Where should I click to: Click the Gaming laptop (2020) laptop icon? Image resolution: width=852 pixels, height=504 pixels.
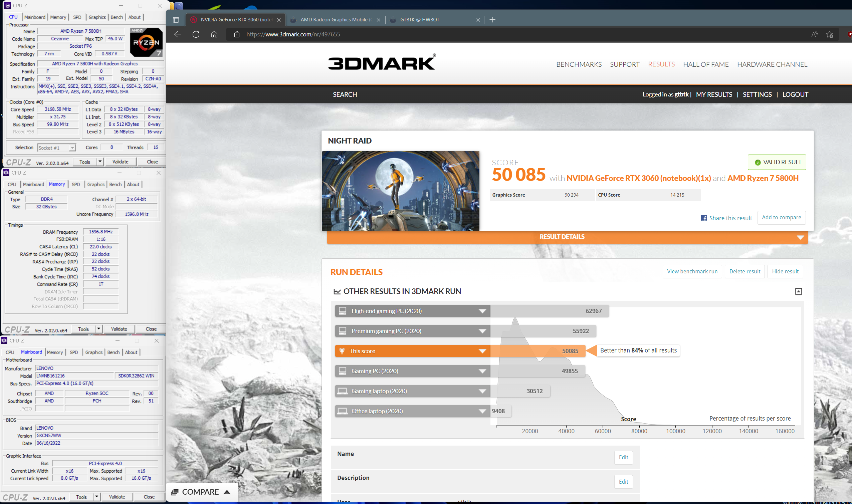click(343, 391)
